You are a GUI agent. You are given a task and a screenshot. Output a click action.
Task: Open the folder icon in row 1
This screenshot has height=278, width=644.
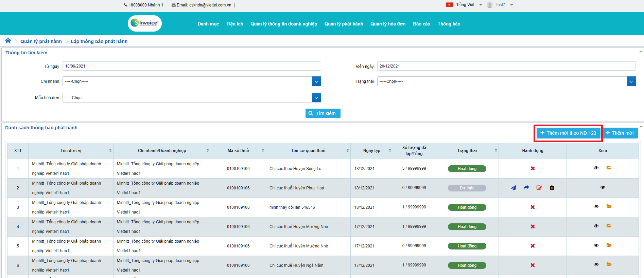[x=609, y=168]
